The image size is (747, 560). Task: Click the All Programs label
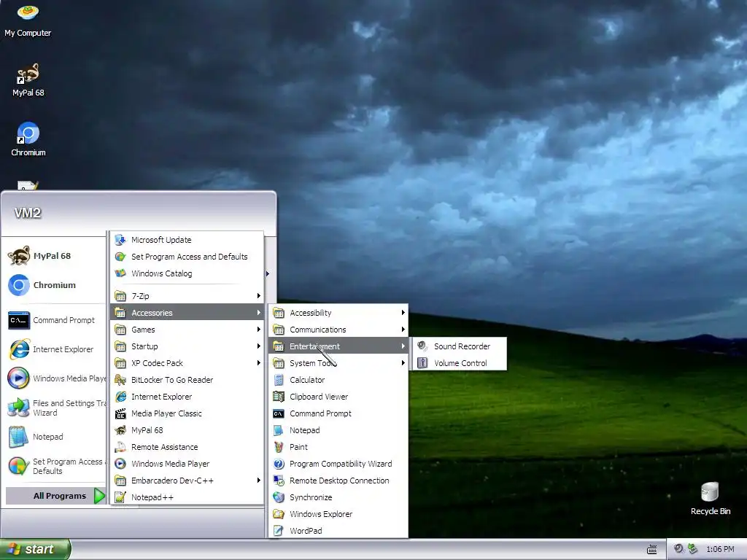[x=60, y=496]
